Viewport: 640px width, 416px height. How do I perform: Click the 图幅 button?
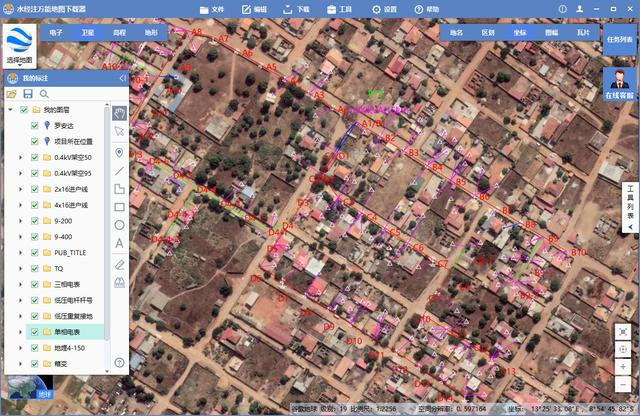point(552,32)
